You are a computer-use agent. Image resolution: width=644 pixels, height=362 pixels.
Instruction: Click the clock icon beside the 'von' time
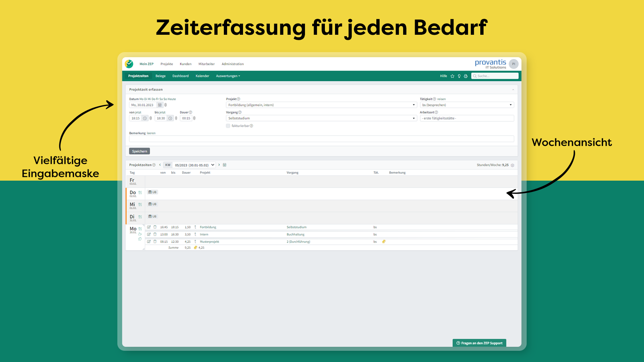144,118
